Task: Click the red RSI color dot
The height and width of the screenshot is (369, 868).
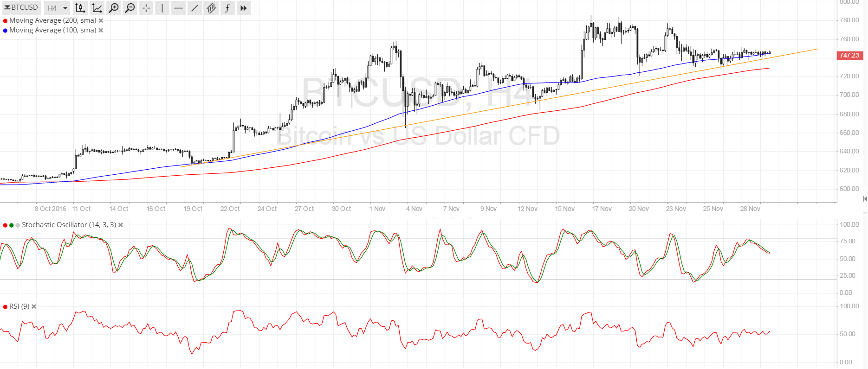Action: coord(5,307)
